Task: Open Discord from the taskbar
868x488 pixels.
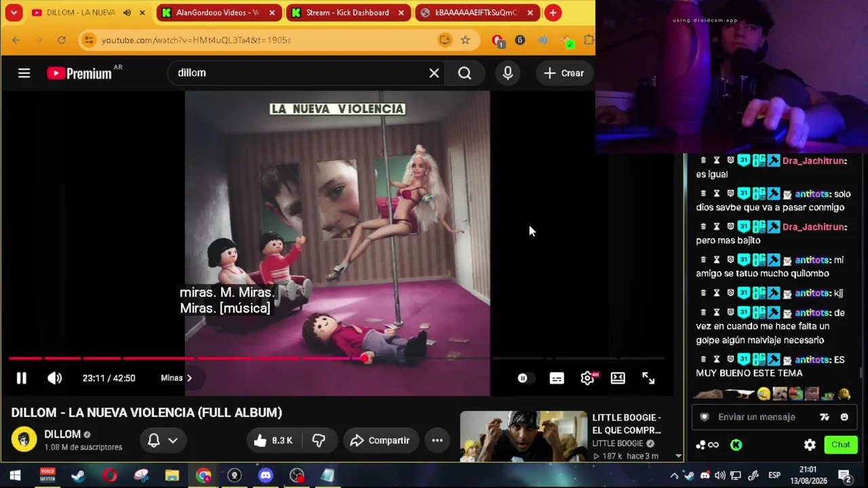Action: tap(265, 476)
